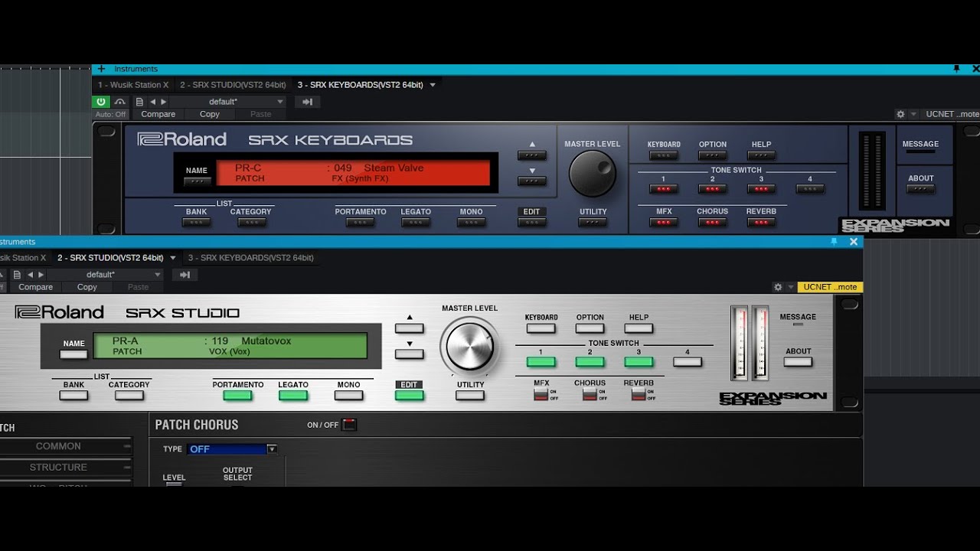Toggle LEGATO on SRX Keyboards
Screen dimensions: 980x551
(416, 223)
